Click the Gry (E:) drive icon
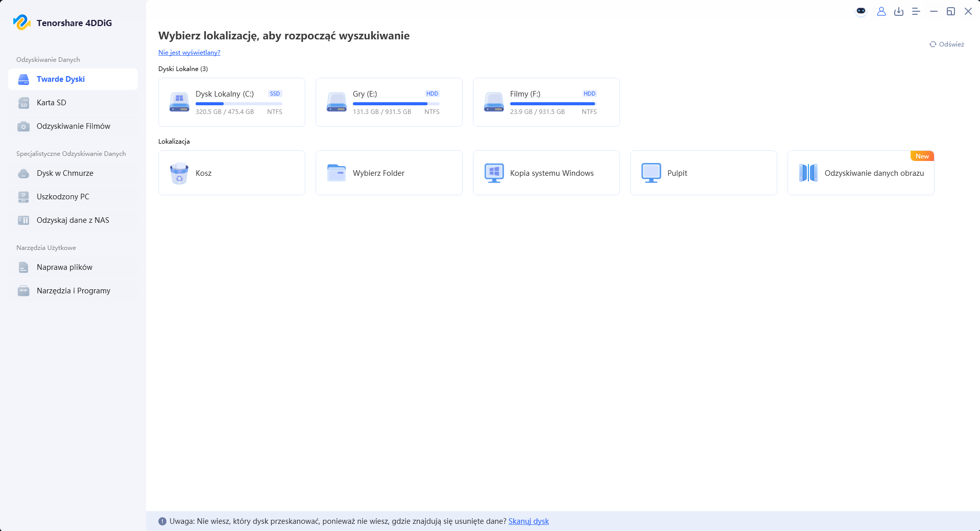Screen dimensions: 980x531 [337, 102]
